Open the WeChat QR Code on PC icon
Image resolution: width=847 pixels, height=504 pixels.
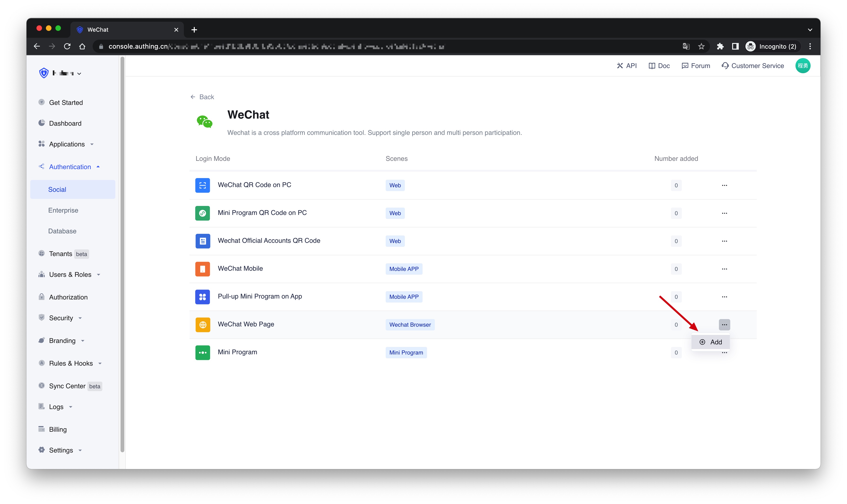203,185
